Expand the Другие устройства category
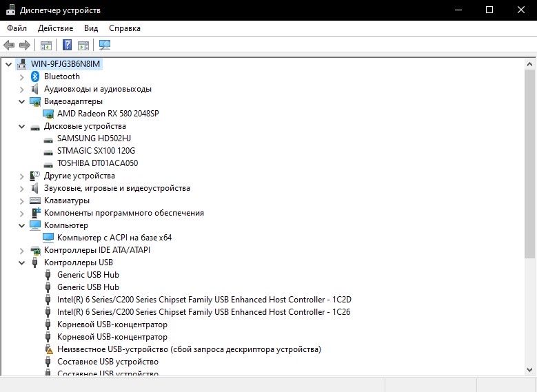This screenshot has width=537, height=392. [x=22, y=176]
